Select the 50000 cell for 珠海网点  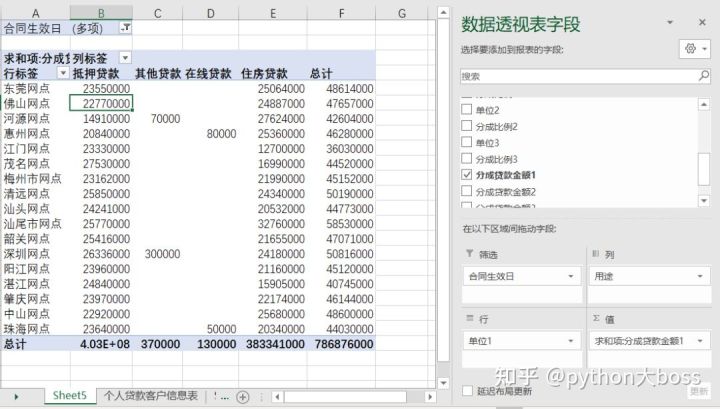(210, 329)
